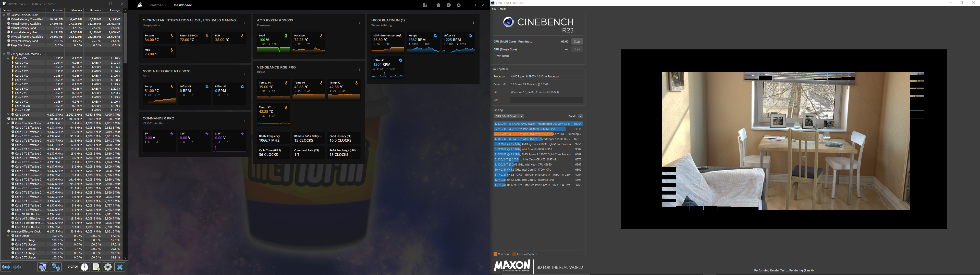Collapse Core VIDs tree group
This screenshot has height=275, width=980.
pos(8,58)
